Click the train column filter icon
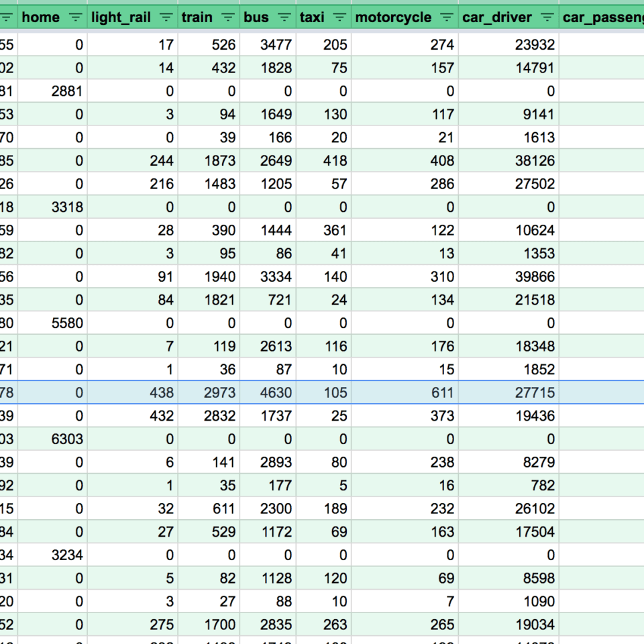This screenshot has height=644, width=644. 229,17
